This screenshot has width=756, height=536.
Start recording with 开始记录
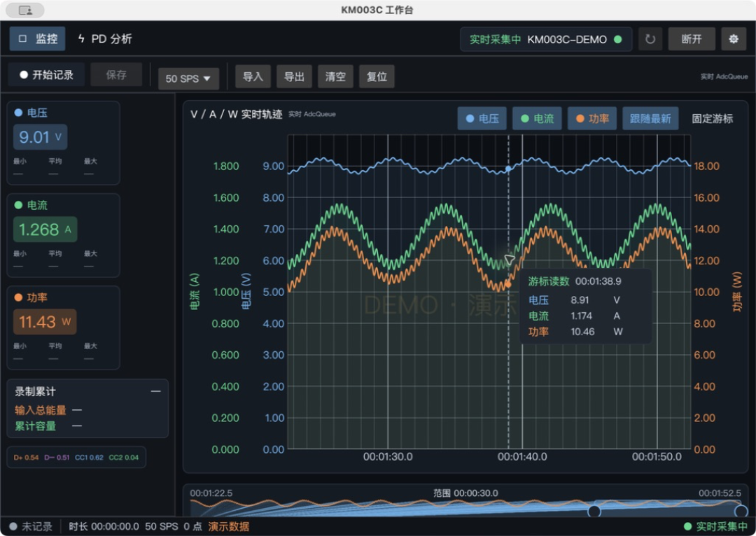click(x=46, y=75)
